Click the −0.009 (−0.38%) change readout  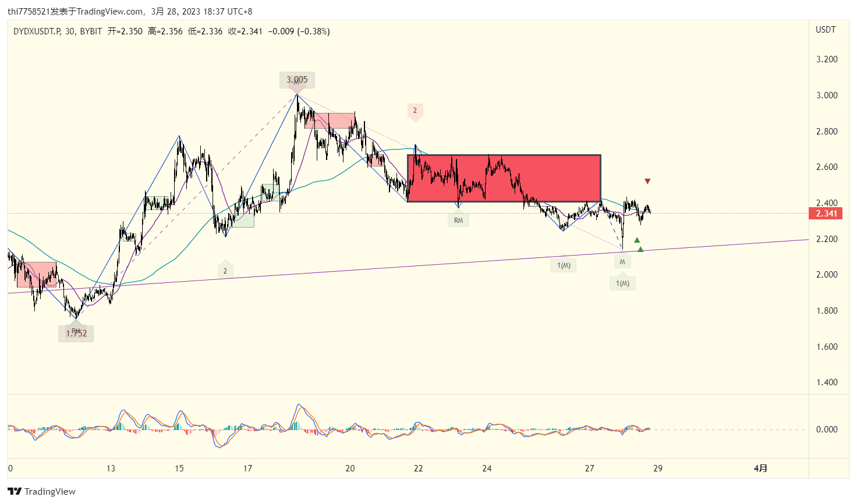click(299, 31)
